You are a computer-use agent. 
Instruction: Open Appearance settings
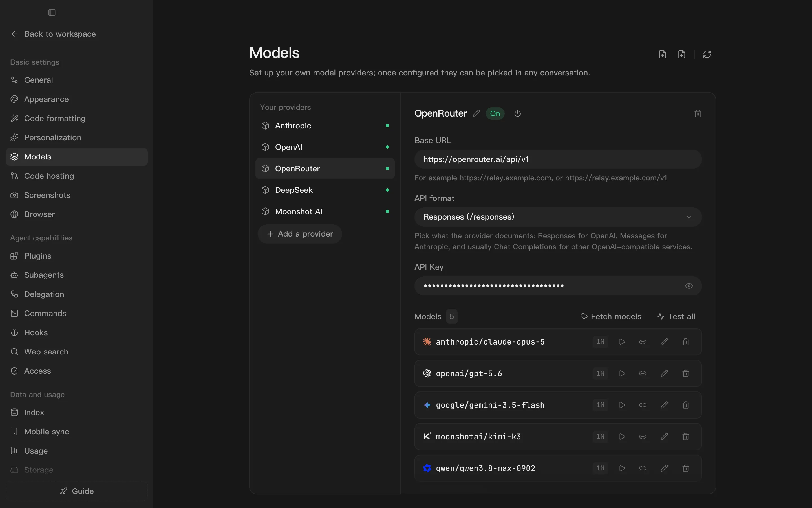coord(76,99)
